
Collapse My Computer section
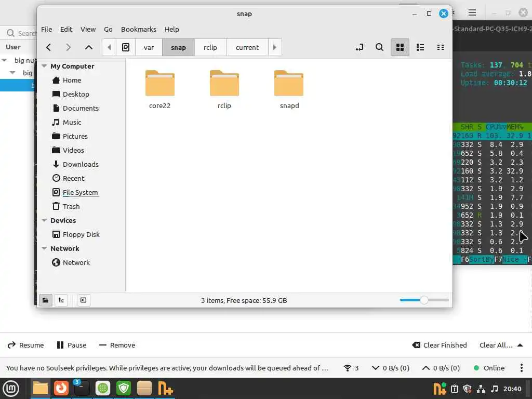coord(44,66)
